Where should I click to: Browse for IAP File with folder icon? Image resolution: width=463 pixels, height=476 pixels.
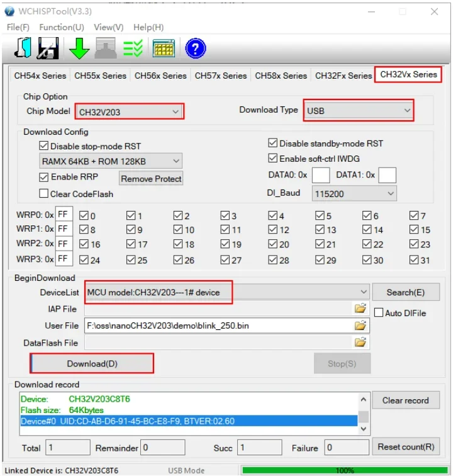pyautogui.click(x=360, y=309)
